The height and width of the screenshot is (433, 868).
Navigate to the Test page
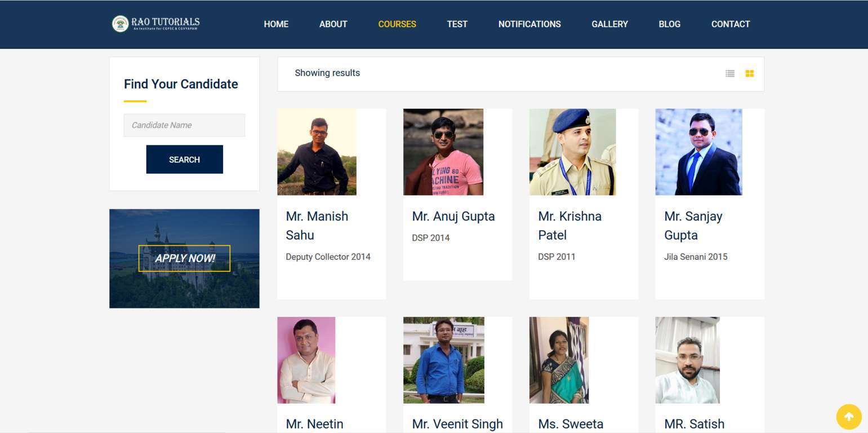(x=457, y=24)
